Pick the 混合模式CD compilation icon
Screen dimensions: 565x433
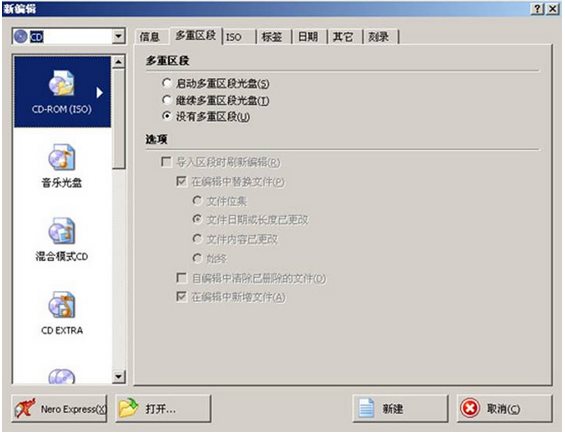click(x=62, y=231)
